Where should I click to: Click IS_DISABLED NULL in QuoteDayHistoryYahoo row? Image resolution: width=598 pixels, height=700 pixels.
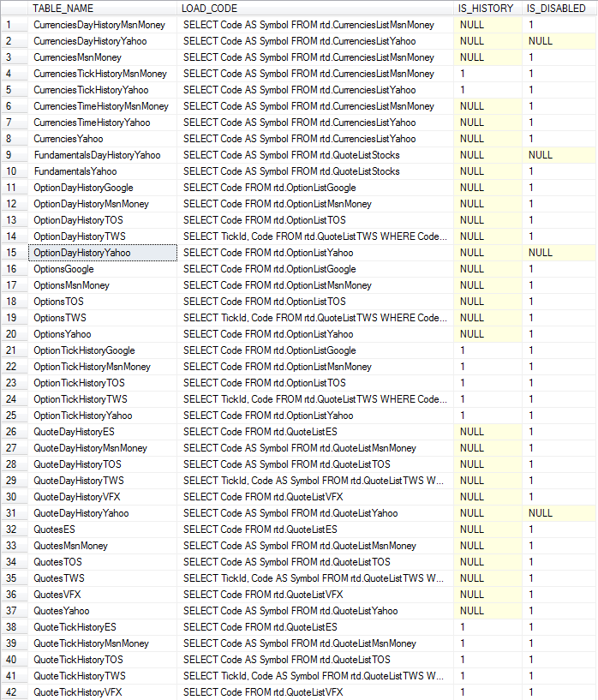click(x=559, y=514)
